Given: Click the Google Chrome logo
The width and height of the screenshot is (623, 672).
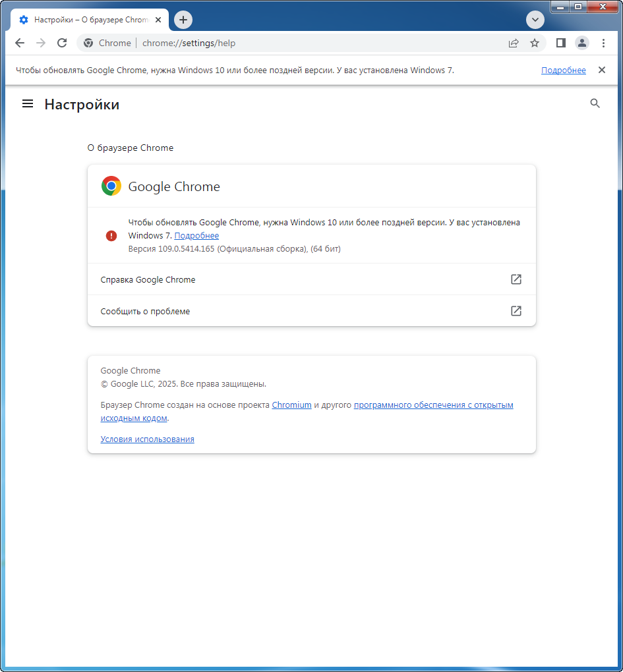Looking at the screenshot, I should (111, 186).
